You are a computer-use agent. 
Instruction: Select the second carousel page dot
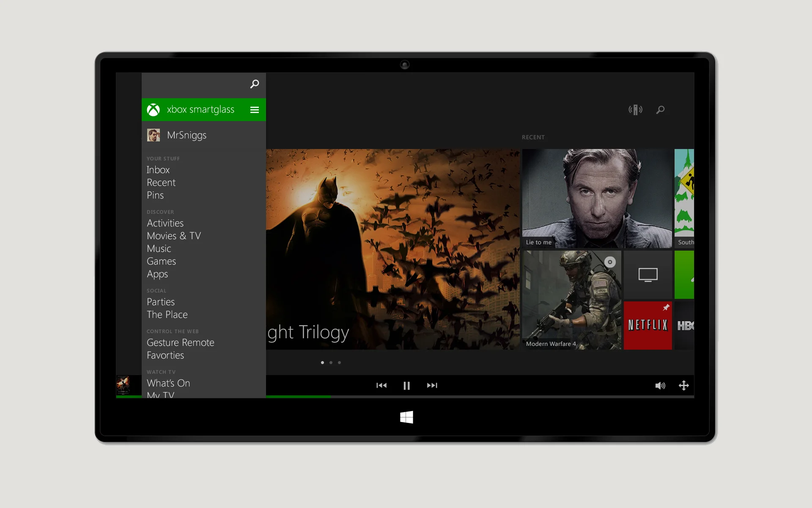click(x=331, y=362)
